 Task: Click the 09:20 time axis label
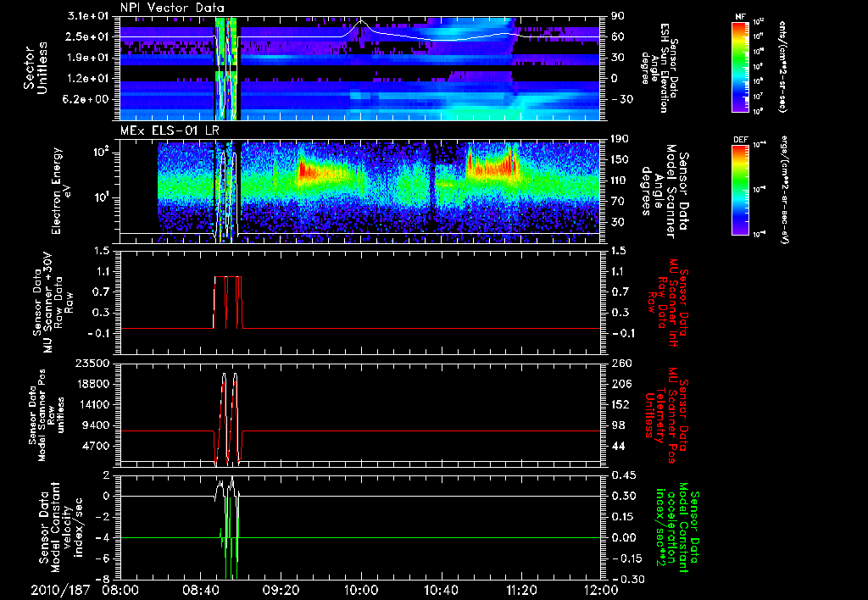pos(281,590)
